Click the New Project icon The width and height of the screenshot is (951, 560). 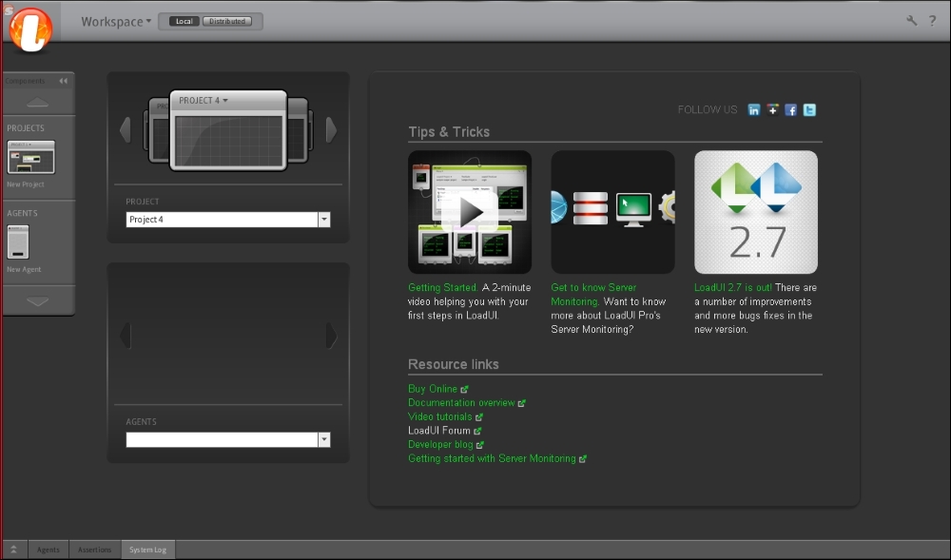[31, 157]
